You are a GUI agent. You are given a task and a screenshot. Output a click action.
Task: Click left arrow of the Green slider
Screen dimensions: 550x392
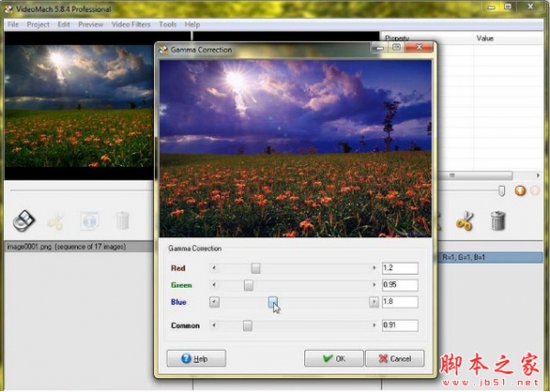click(214, 285)
